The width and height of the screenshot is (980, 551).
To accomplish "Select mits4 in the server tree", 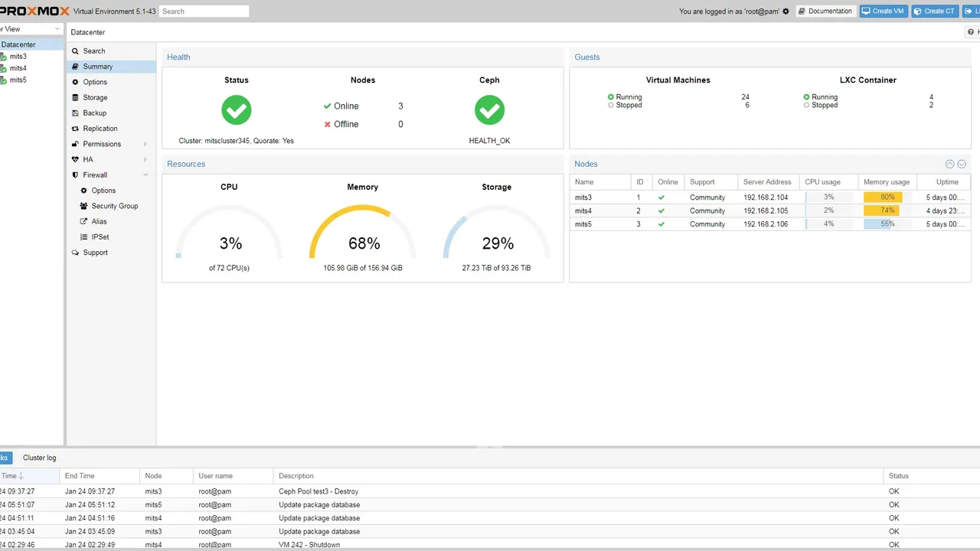I will pyautogui.click(x=31, y=68).
